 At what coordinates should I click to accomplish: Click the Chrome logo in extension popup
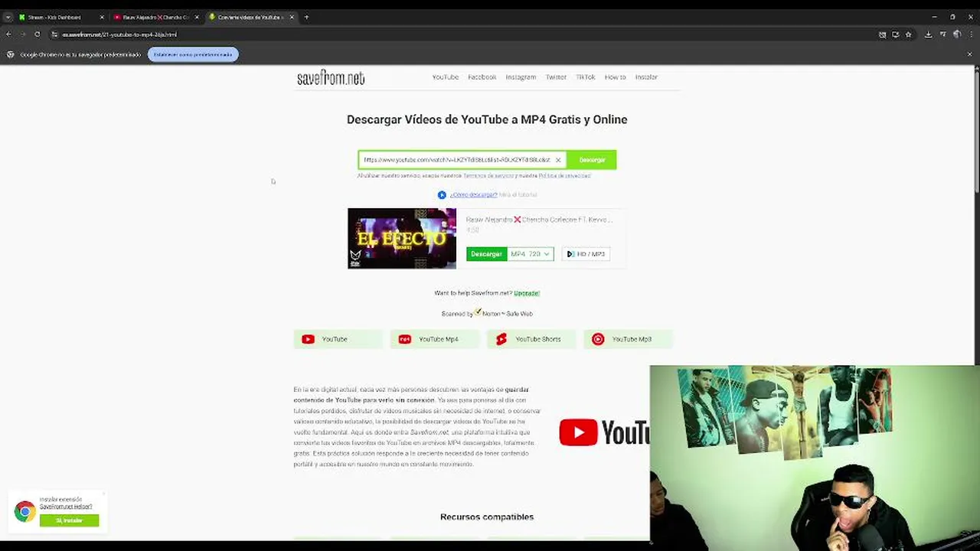point(24,511)
